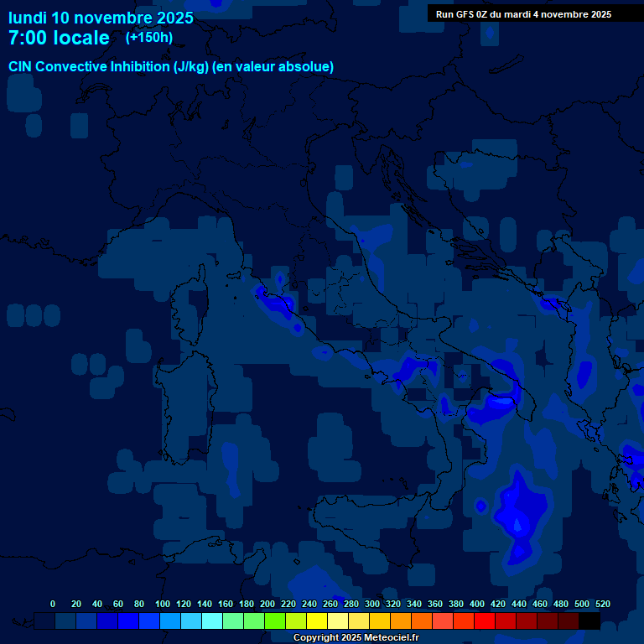Screen dimensions: 644x644
Task: Select the yellow legend swatch near 240
Action: click(317, 621)
